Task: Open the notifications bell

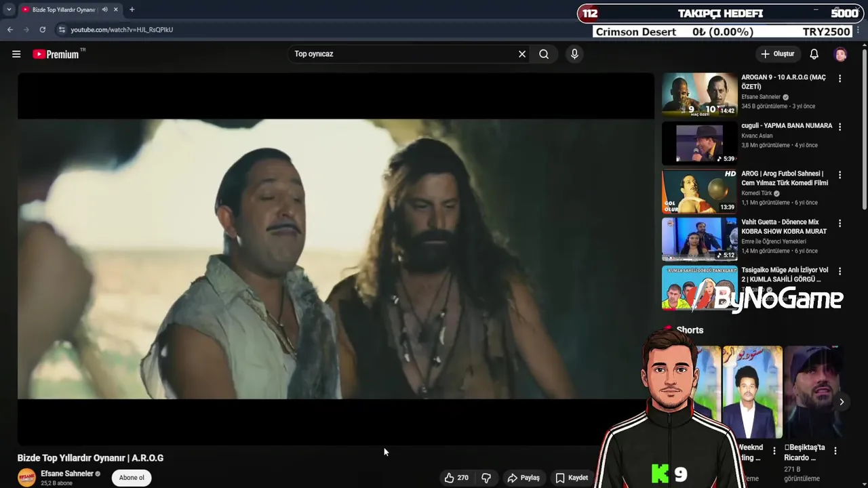Action: [814, 54]
